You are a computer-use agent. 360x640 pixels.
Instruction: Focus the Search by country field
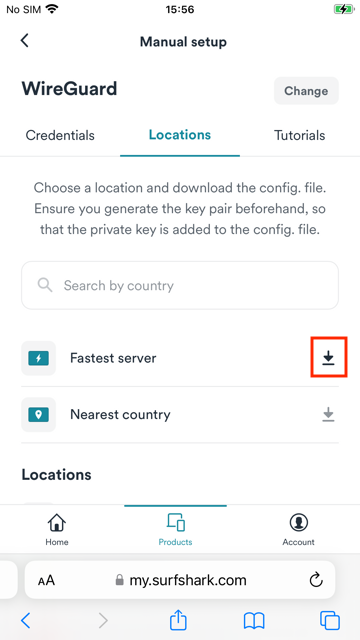coord(180,285)
